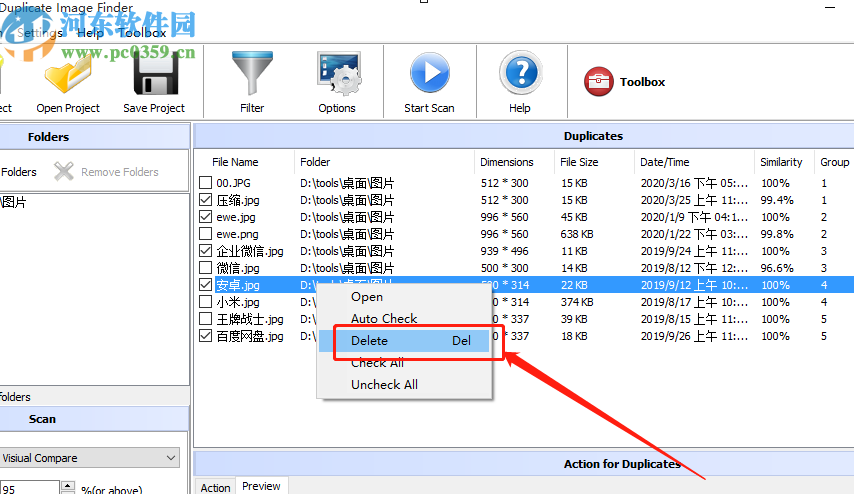Sort by Folder column header
The height and width of the screenshot is (494, 854).
coord(315,162)
